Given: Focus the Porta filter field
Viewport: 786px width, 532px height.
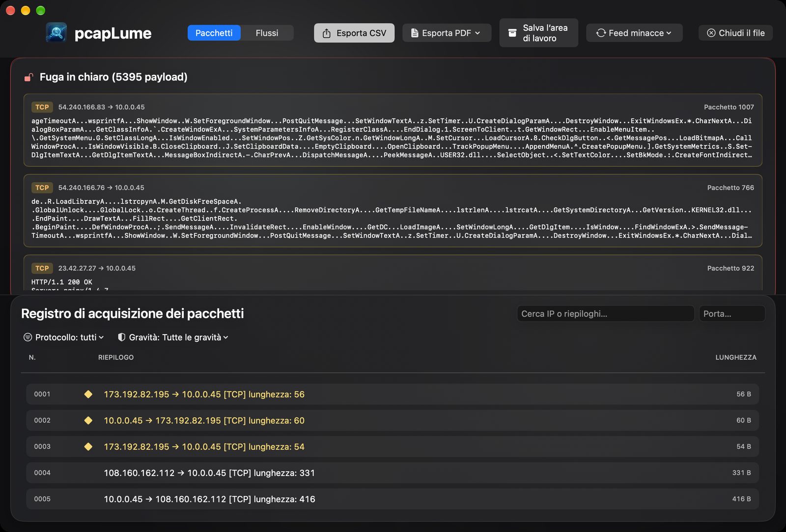Looking at the screenshot, I should (x=732, y=314).
